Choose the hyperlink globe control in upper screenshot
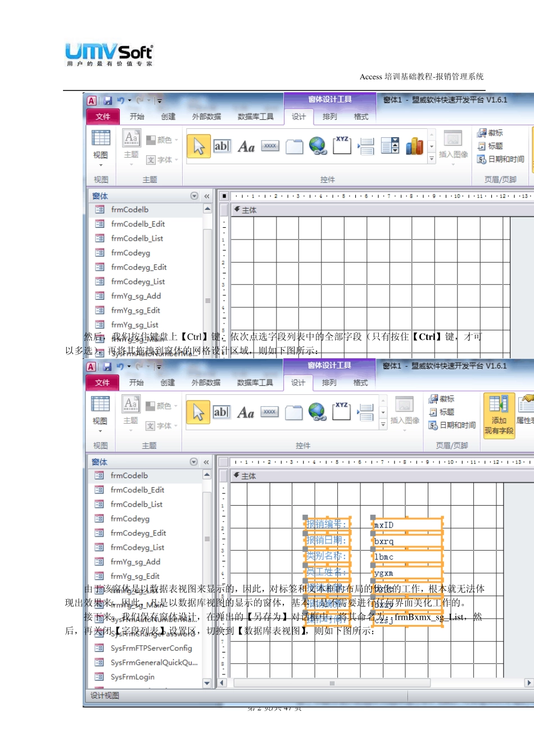This screenshot has width=534, height=756. [318, 146]
